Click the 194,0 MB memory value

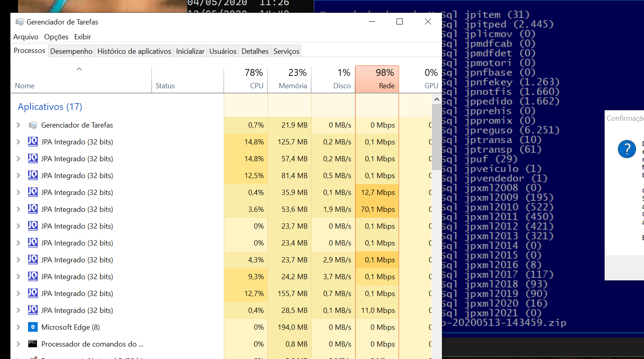coord(293,327)
